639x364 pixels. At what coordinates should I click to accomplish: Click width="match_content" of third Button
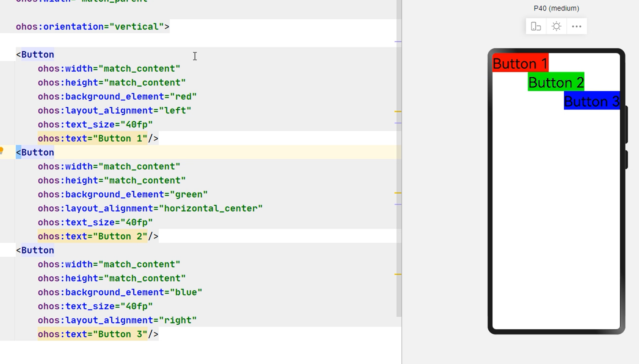tap(109, 264)
